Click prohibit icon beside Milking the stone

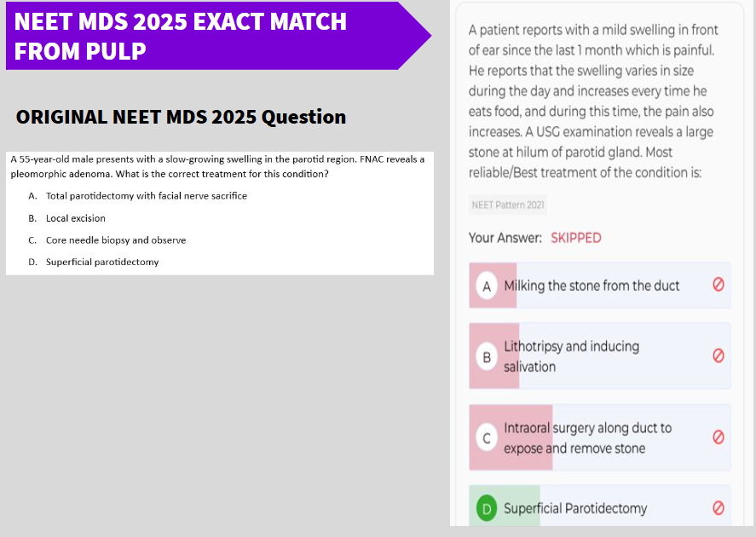coord(718,285)
